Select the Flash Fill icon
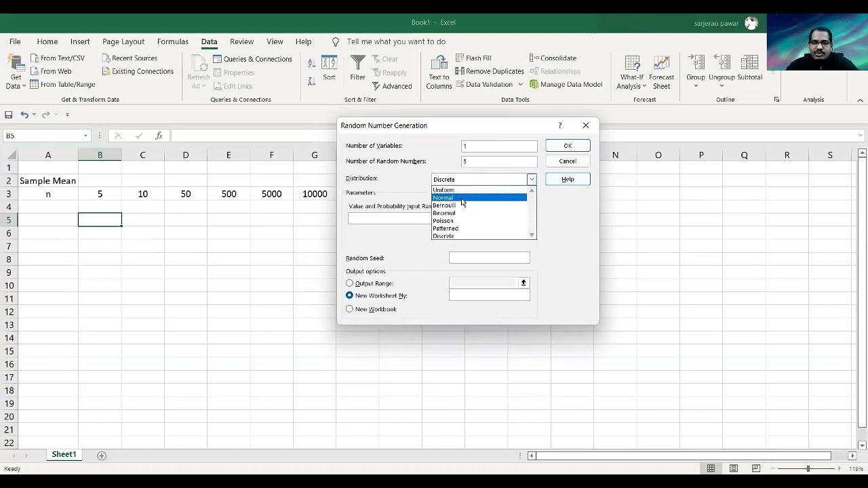This screenshot has width=868, height=488. pyautogui.click(x=460, y=58)
